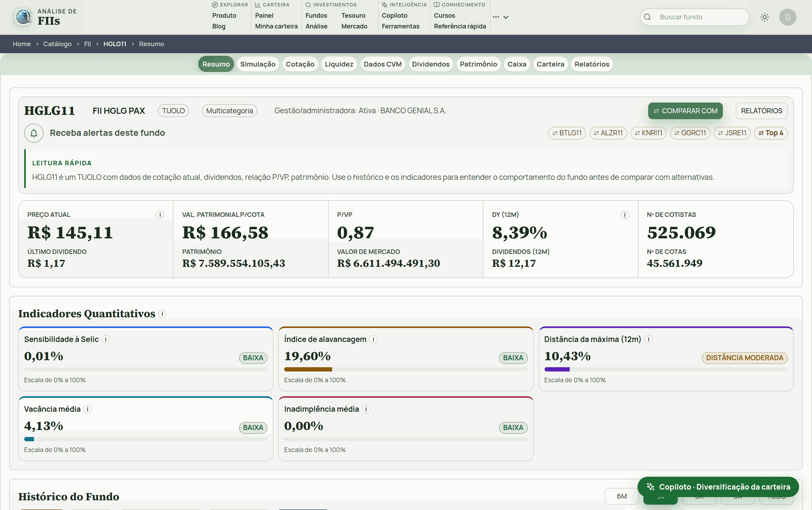Expand the navigation chevron dropdown
Screen dimensions: 812x510
click(x=505, y=17)
